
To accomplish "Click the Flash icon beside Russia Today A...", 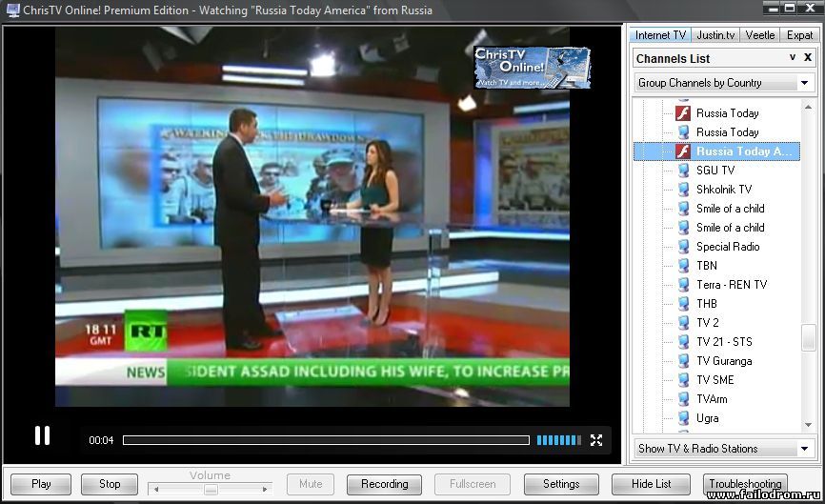I will click(683, 151).
